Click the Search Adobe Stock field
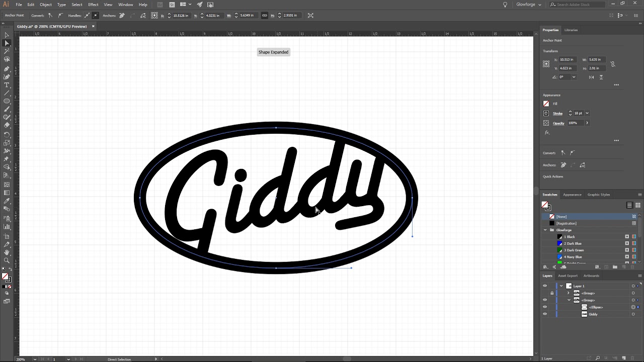Image resolution: width=644 pixels, height=362 pixels. [x=577, y=5]
